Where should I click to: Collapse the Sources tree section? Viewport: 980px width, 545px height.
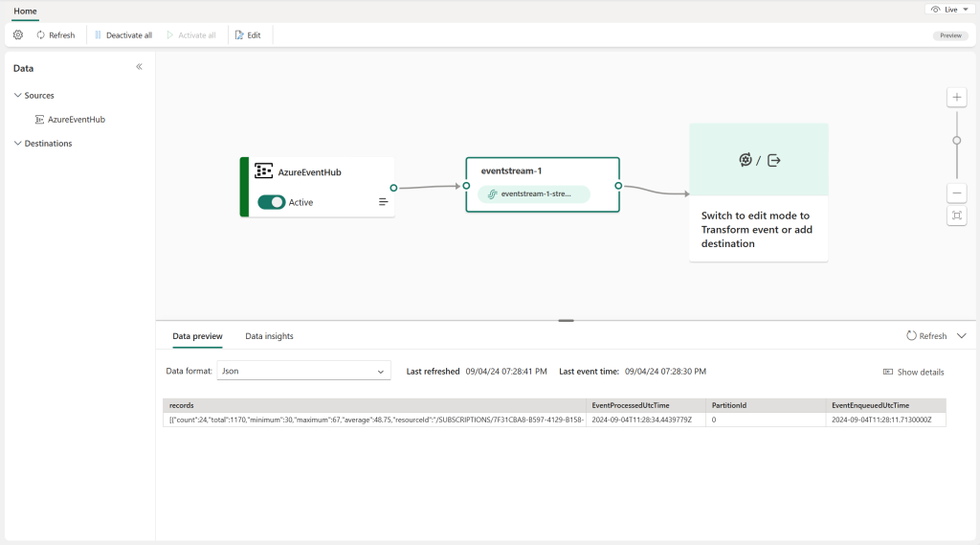click(x=17, y=95)
